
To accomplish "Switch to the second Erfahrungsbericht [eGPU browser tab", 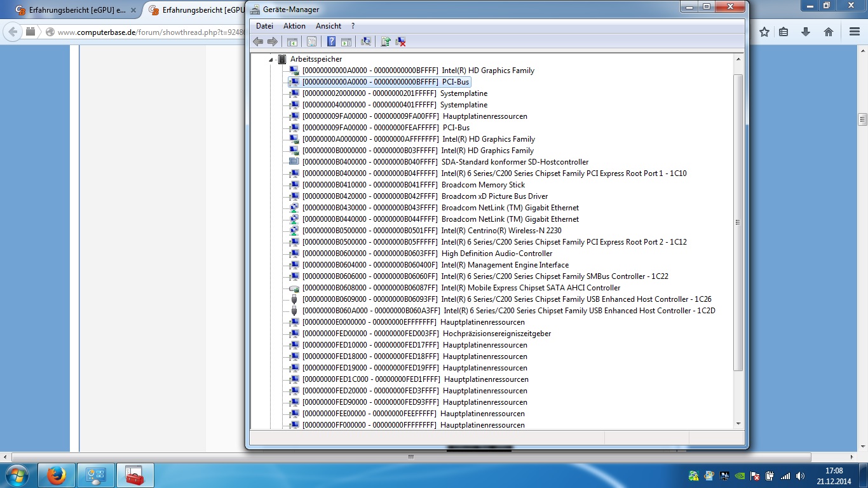I will [197, 10].
